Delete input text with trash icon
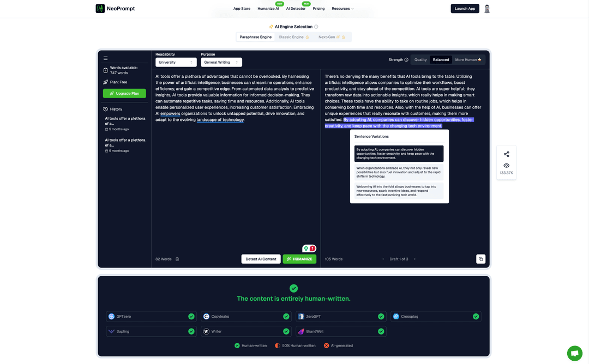Image resolution: width=589 pixels, height=364 pixels. (x=177, y=259)
